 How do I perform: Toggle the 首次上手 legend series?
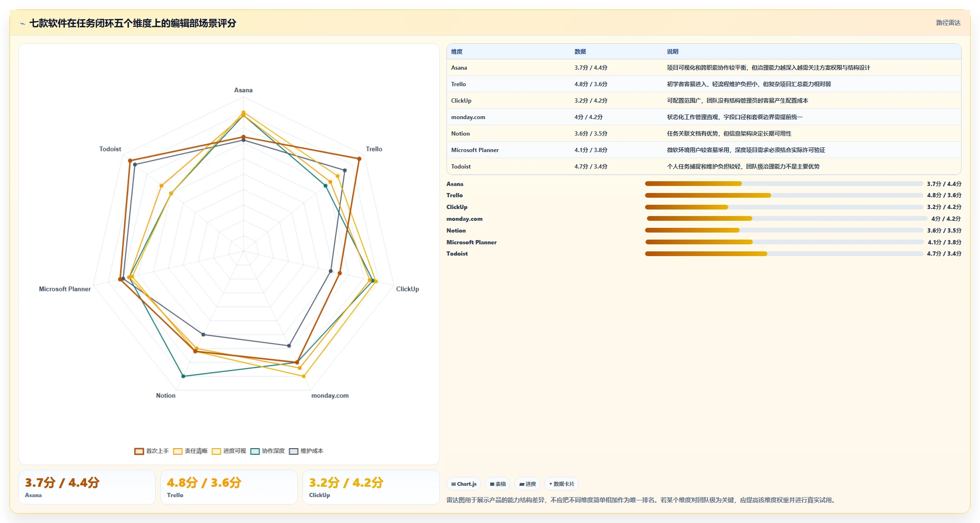(x=151, y=451)
